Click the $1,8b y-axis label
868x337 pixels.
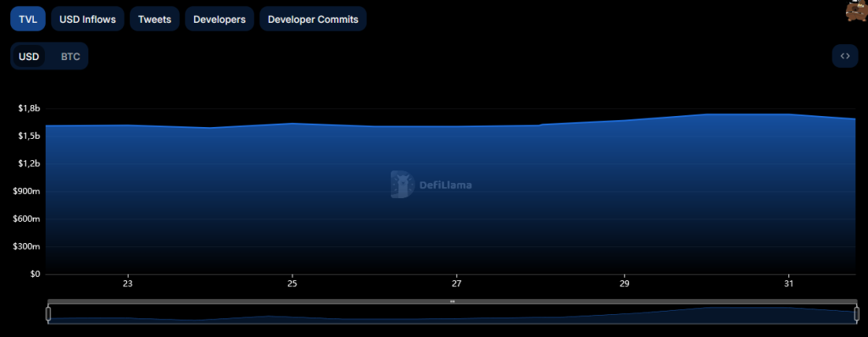pyautogui.click(x=30, y=108)
